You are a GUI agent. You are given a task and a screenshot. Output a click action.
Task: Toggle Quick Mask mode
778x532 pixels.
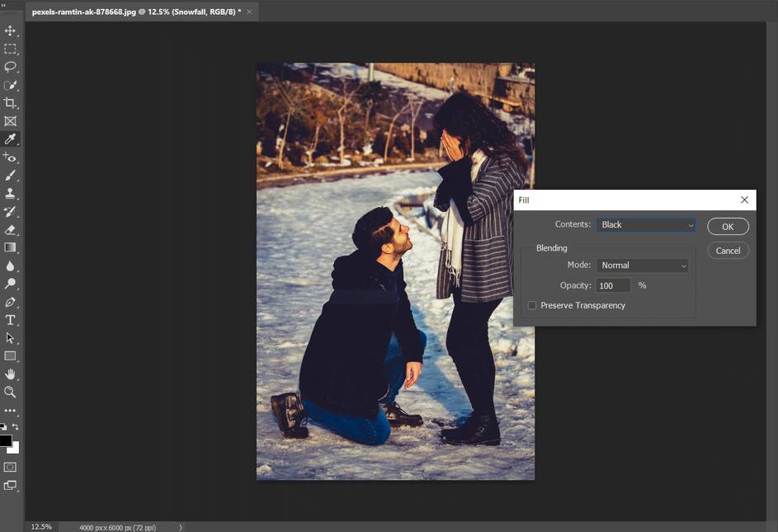[11, 466]
